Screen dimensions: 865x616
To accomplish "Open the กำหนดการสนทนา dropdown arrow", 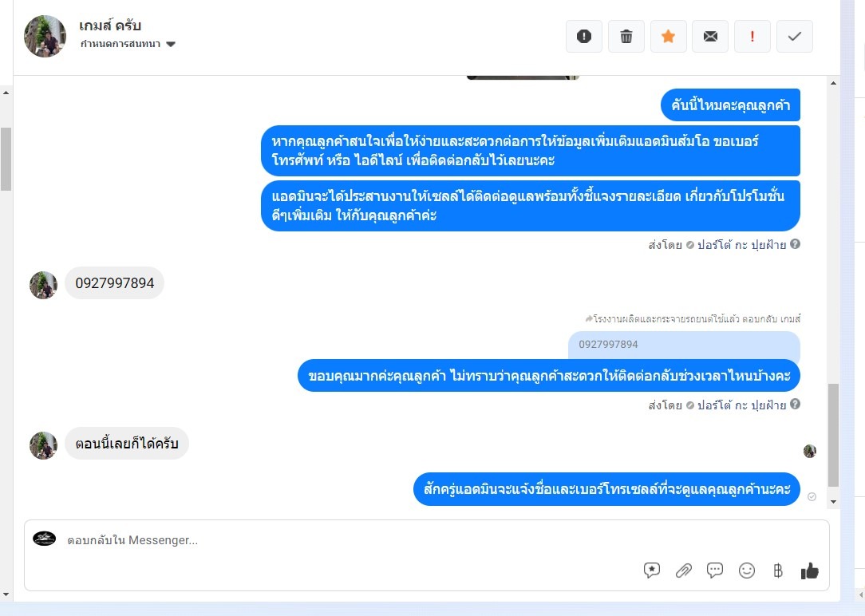I will click(171, 44).
